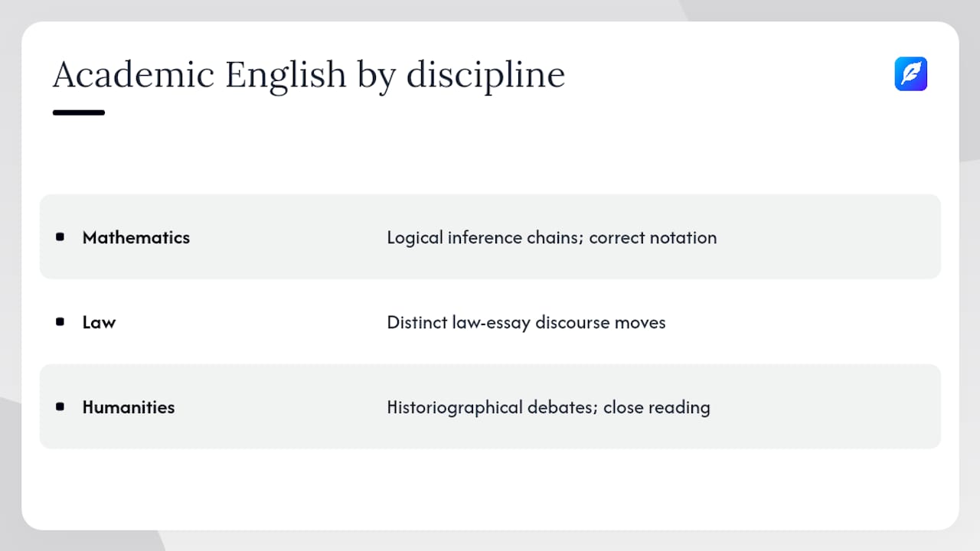
Task: Click empty white area below Humanities row
Action: (x=490, y=488)
